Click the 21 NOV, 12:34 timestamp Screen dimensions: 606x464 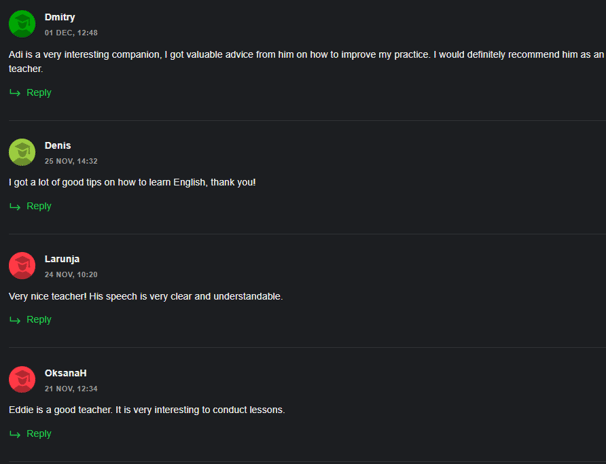click(71, 389)
